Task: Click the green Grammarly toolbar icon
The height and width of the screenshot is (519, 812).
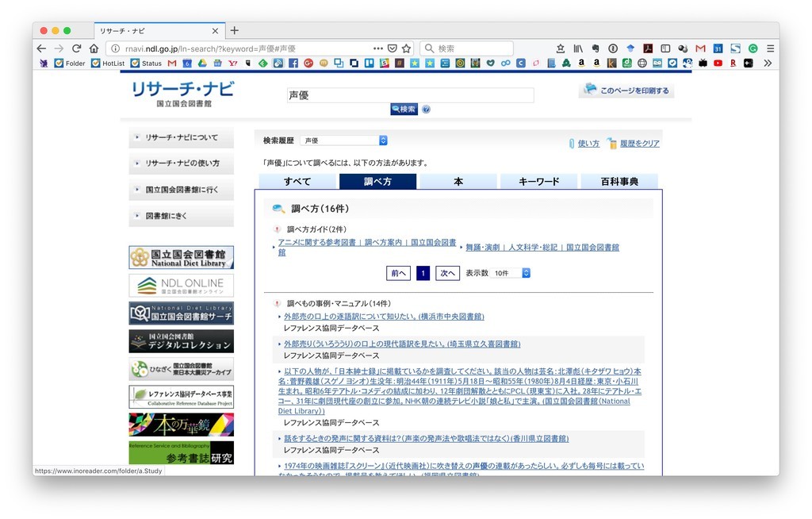Action: coord(753,48)
